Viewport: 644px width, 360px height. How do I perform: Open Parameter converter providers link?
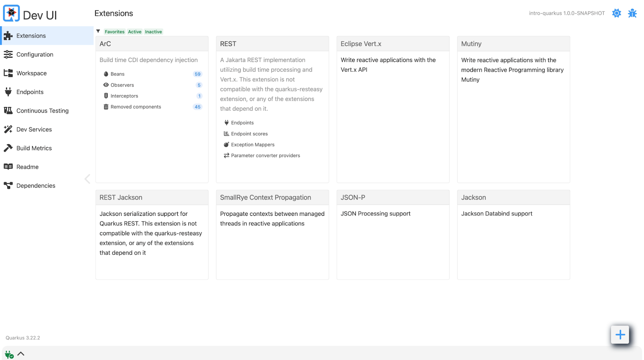pyautogui.click(x=266, y=155)
